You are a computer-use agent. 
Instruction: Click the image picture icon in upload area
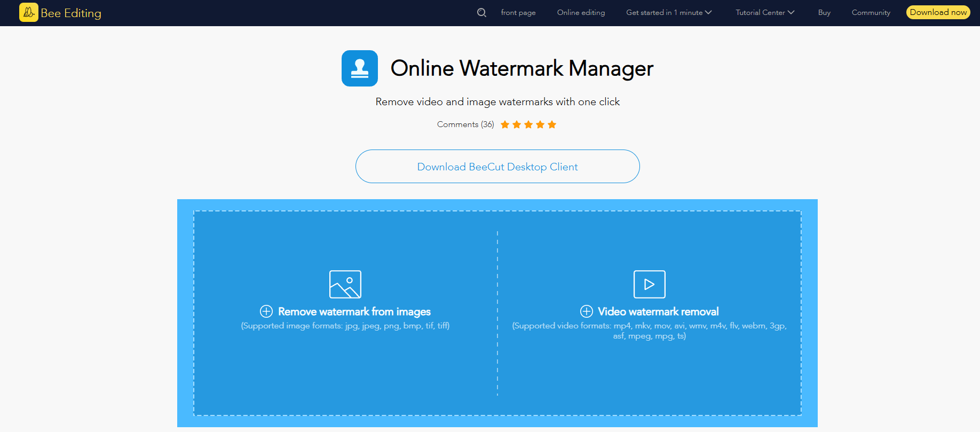point(345,284)
